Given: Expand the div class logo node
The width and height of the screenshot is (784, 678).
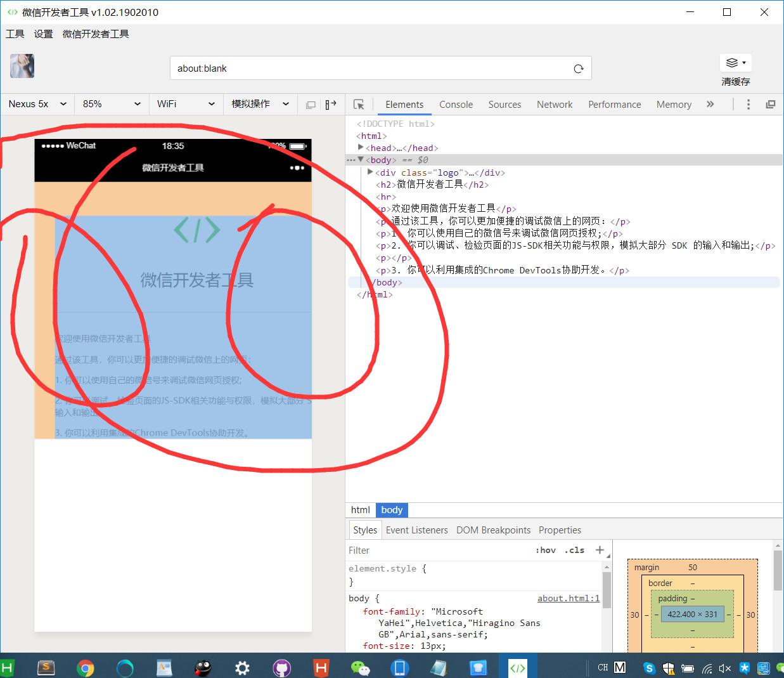Looking at the screenshot, I should point(370,172).
